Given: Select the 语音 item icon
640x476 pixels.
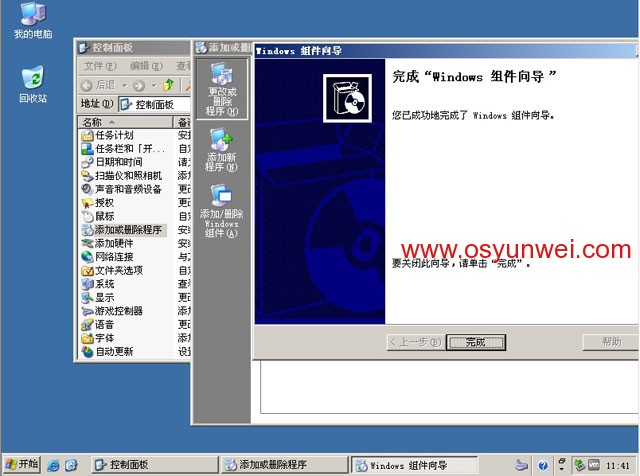Looking at the screenshot, I should (x=87, y=325).
